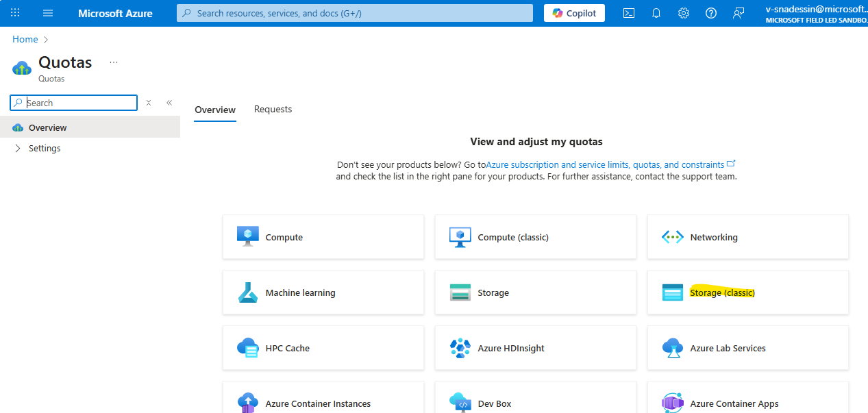Screen dimensions: 868x413
Task: Open the portal hamburger menu
Action: (48, 13)
